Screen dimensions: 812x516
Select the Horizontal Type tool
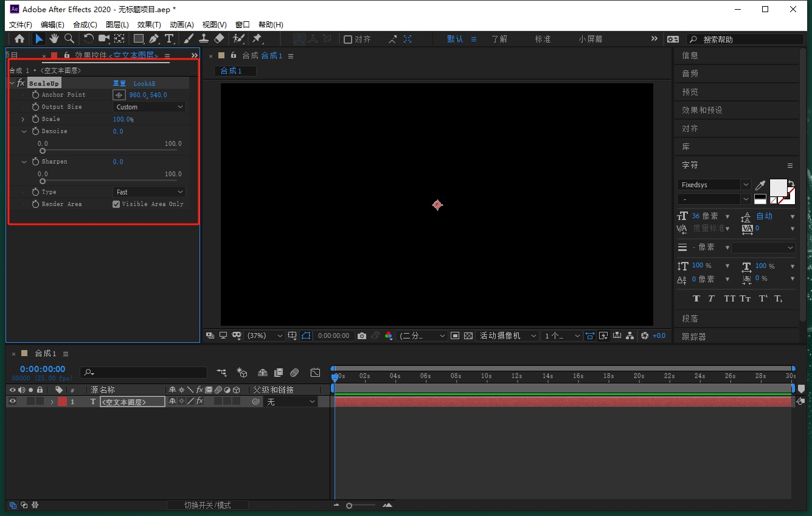coord(169,39)
